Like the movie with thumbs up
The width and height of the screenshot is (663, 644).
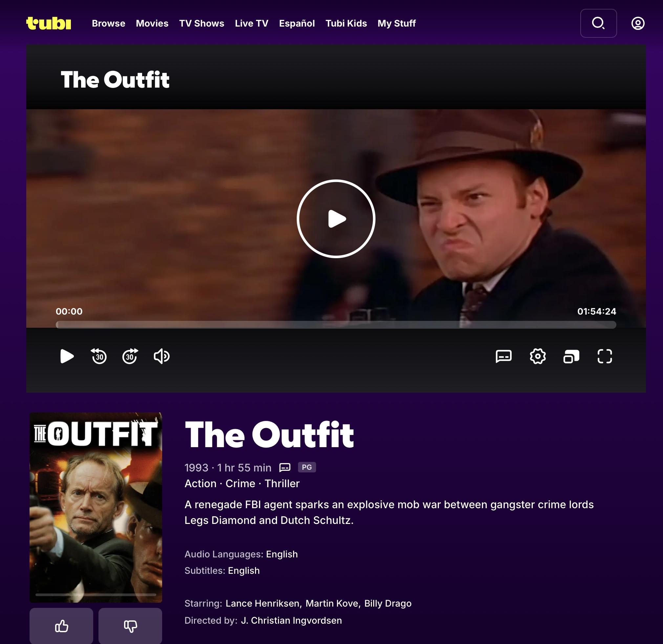[x=61, y=626]
